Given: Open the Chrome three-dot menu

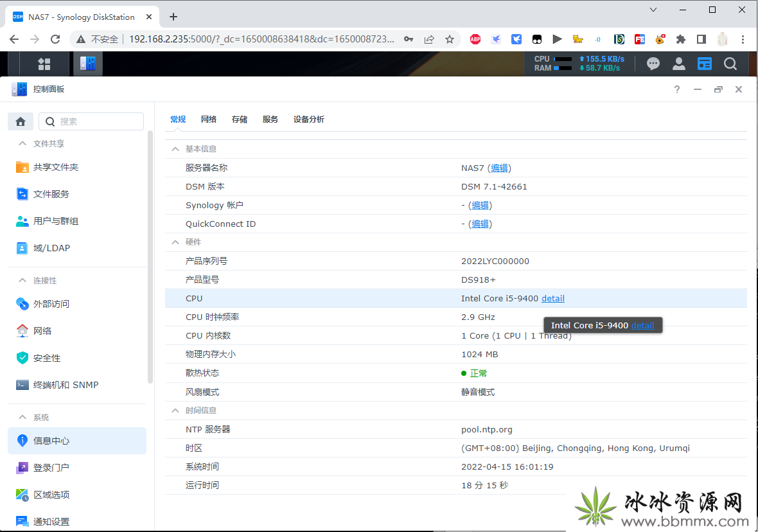Looking at the screenshot, I should [x=743, y=39].
